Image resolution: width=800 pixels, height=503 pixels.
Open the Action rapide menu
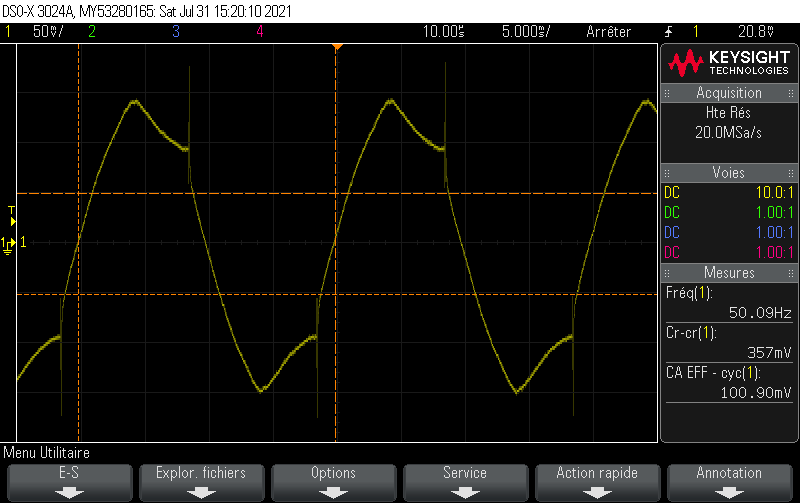click(597, 481)
